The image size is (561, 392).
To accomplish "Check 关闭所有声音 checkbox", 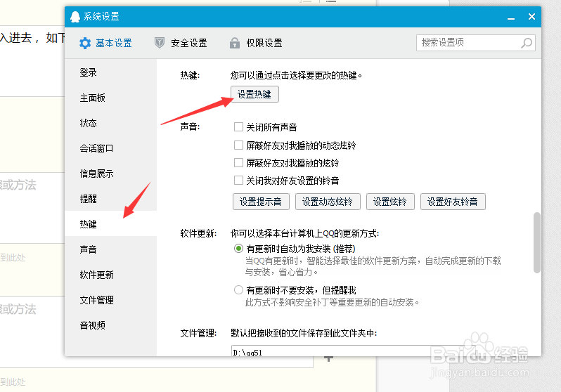I will coord(238,127).
